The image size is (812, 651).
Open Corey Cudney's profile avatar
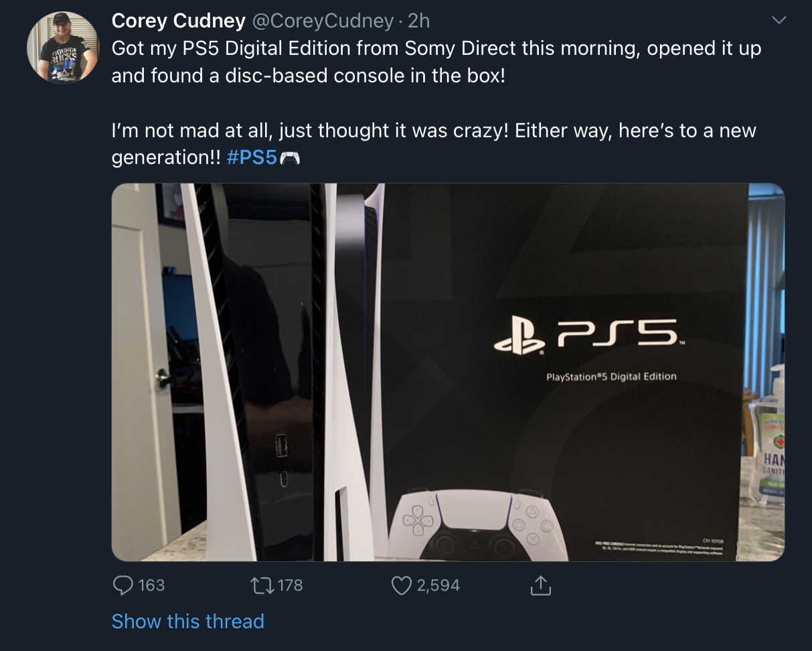coord(62,47)
